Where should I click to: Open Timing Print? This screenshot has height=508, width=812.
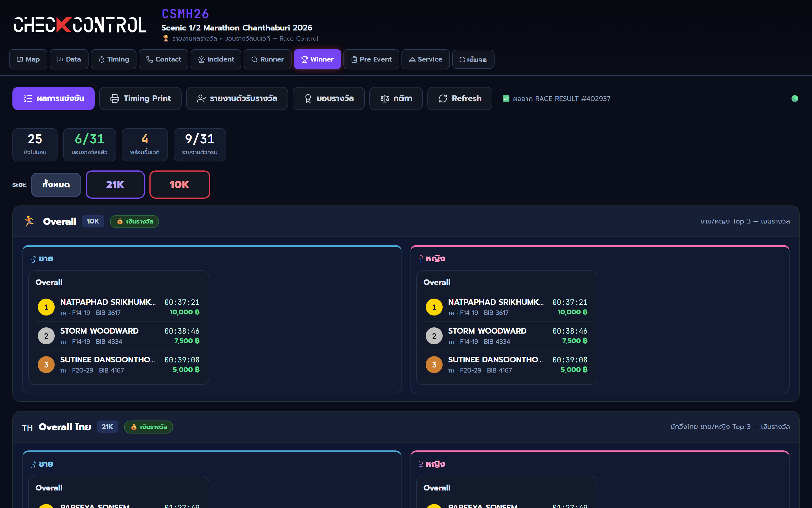click(140, 98)
